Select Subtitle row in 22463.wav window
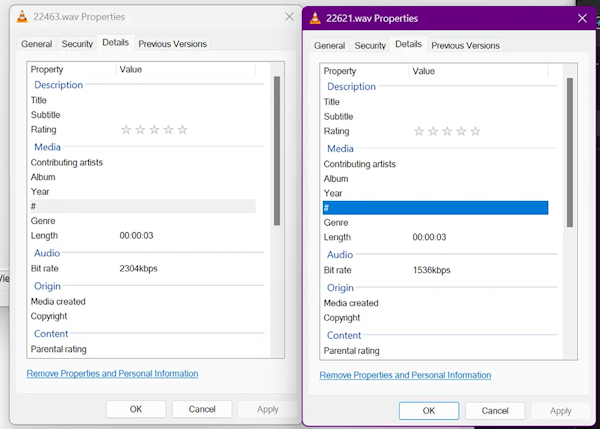Screen dimensions: 600x429 143,115
